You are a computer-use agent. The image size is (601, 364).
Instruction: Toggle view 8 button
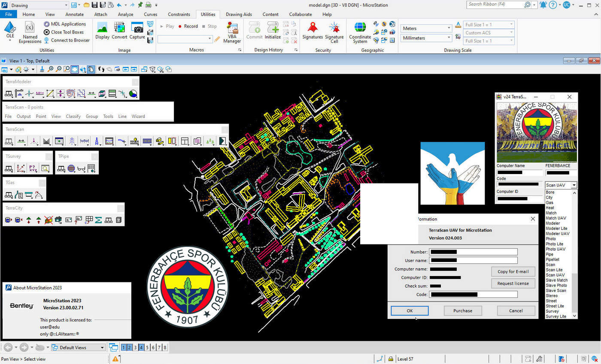(165, 347)
